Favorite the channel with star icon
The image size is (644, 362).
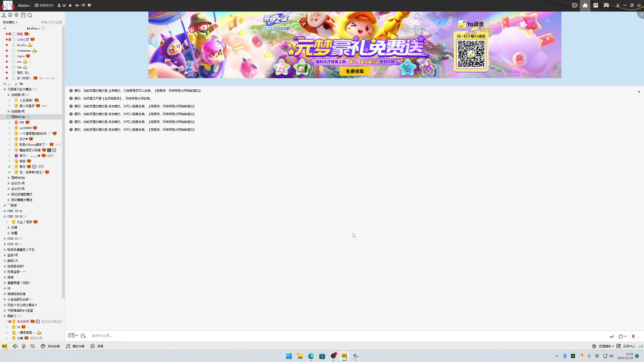pos(70,5)
